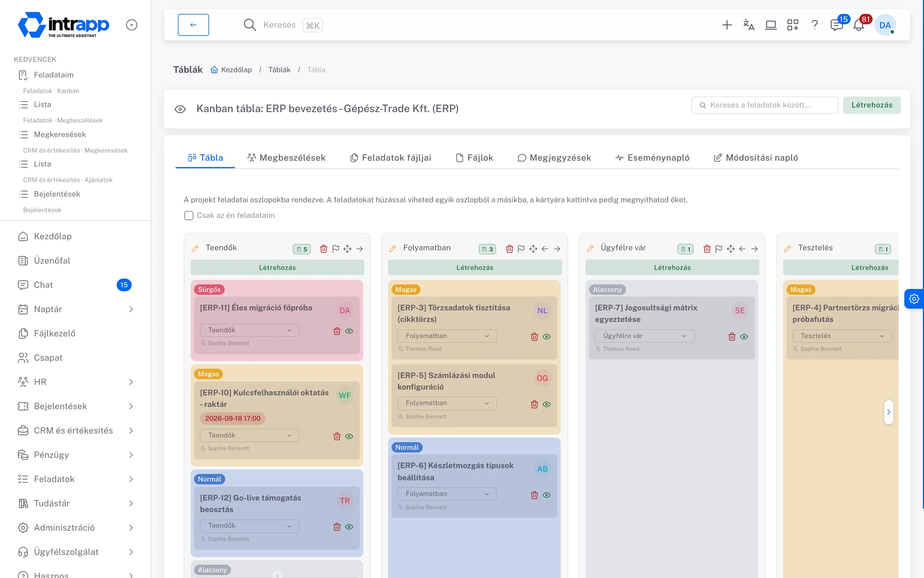
Task: Click the flag icon on Folyamatban column
Action: [521, 249]
